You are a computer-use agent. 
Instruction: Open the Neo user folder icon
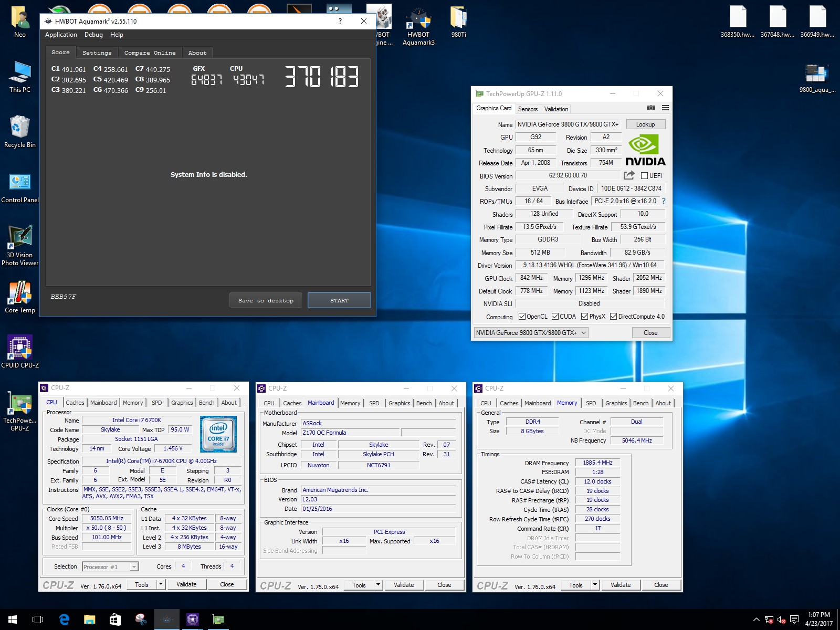coord(20,22)
